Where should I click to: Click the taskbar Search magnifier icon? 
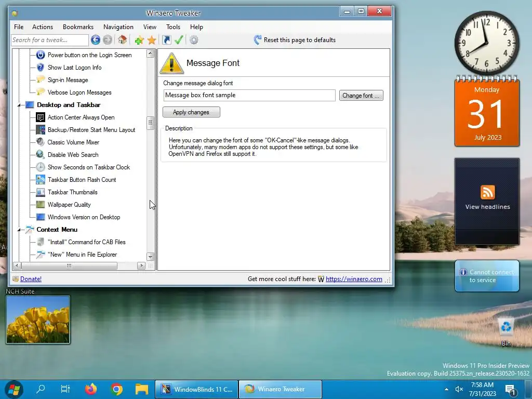[41, 389]
